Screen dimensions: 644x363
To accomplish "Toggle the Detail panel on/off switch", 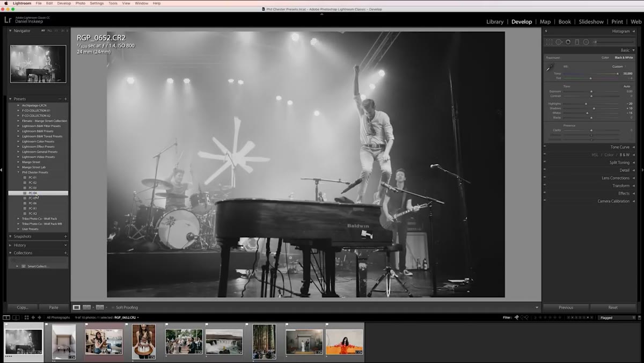I will pyautogui.click(x=545, y=170).
